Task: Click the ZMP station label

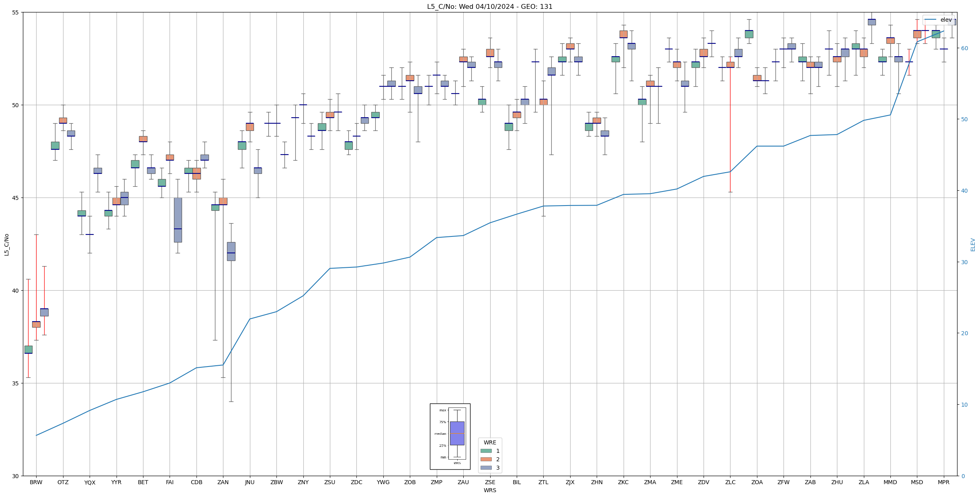Action: click(436, 483)
